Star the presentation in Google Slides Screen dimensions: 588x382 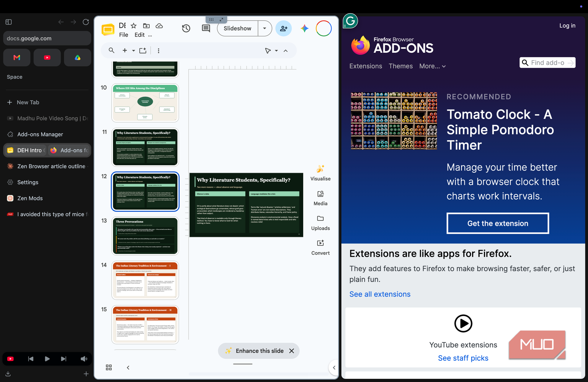tap(134, 26)
